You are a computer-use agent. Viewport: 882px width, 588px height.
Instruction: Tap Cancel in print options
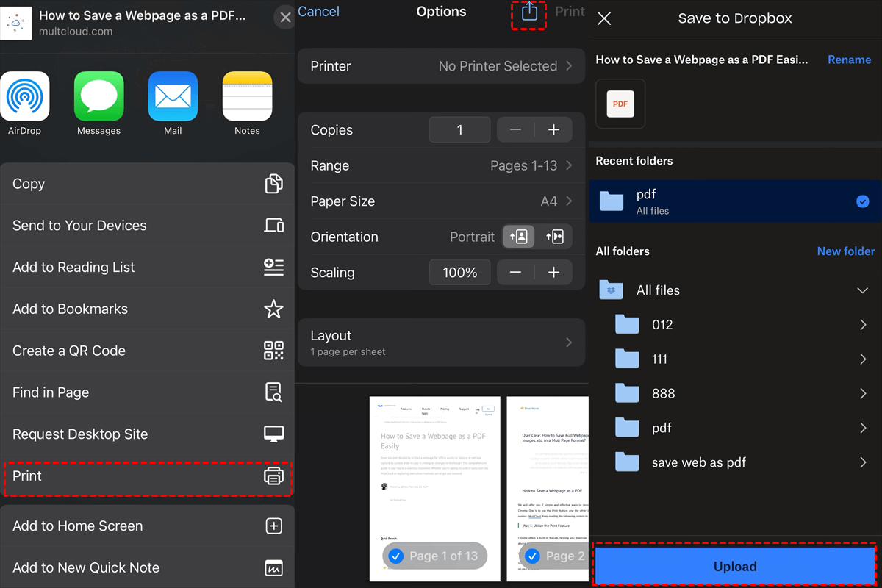(318, 12)
